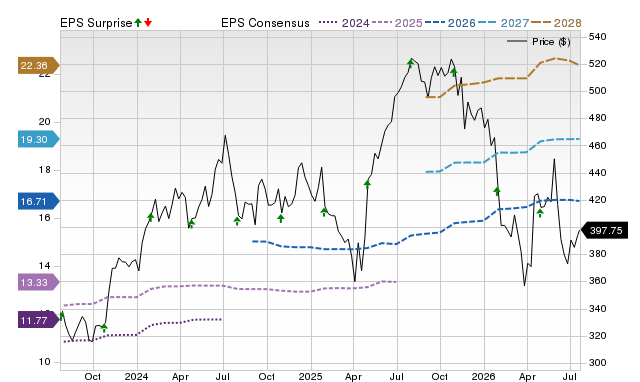Select the 2028 consensus legend entry
Screen dimensions: 640x382
pyautogui.click(x=556, y=23)
